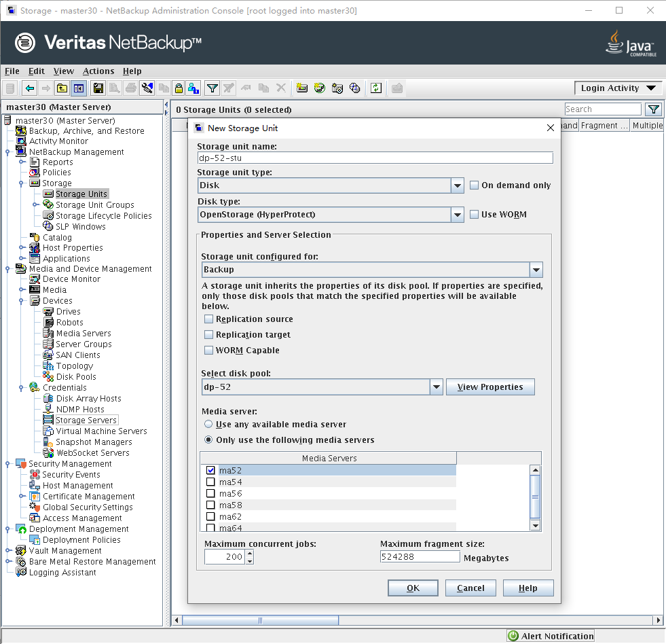Select Use any available media server
Screen dimensions: 666x644
(x=209, y=424)
